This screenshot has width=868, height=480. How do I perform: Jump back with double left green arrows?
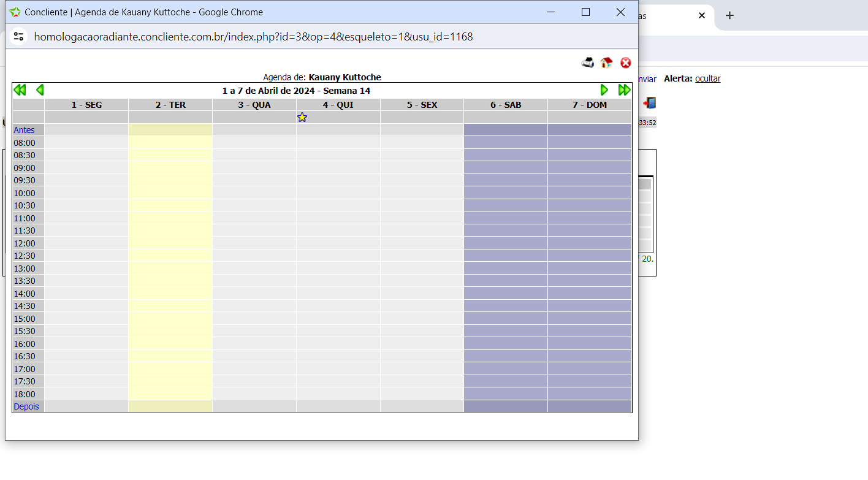(20, 90)
